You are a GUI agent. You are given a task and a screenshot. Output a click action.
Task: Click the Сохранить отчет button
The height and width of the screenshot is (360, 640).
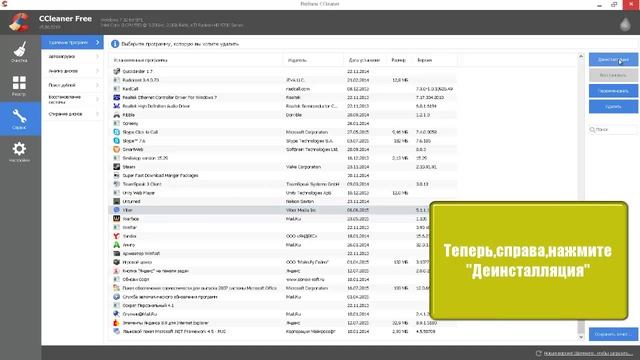click(x=613, y=334)
